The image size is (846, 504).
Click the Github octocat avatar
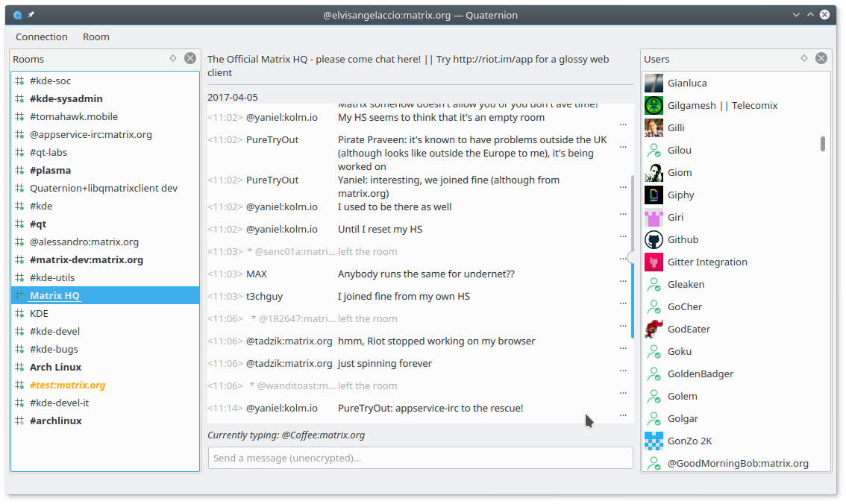(x=654, y=240)
